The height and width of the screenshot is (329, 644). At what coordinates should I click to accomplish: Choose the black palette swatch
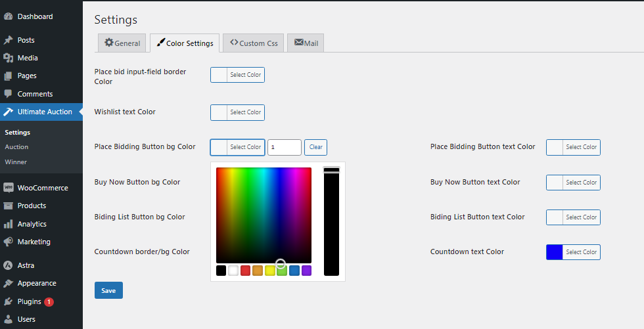pos(221,271)
